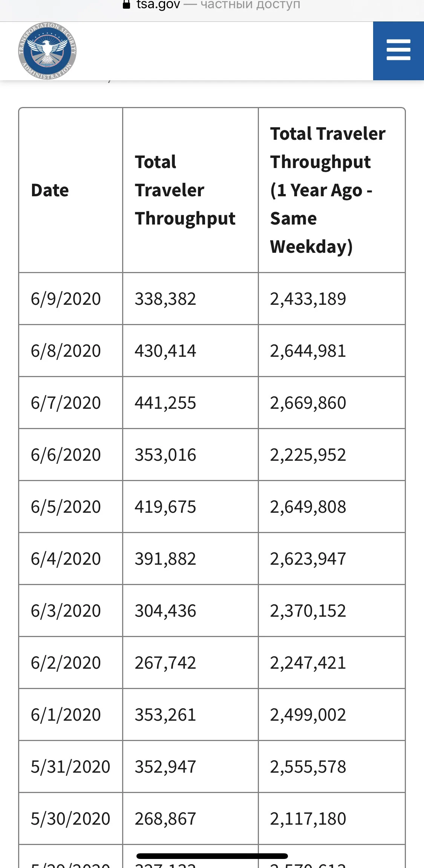Select the 352,947 throughput cell
This screenshot has width=424, height=868.
(190, 766)
